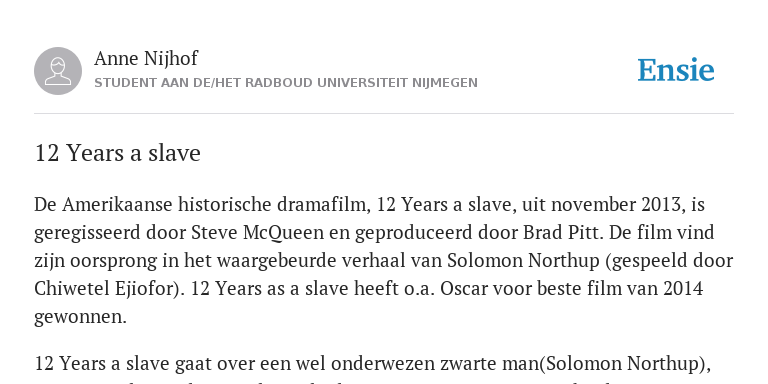Click the word 'dramafilm' in first paragraph

[x=322, y=204]
